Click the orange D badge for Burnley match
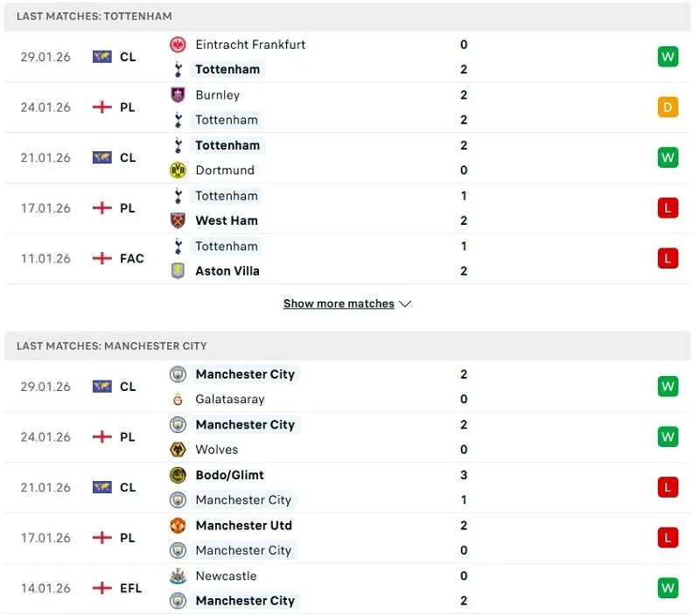Viewport: 700px width, 614px height. point(668,108)
